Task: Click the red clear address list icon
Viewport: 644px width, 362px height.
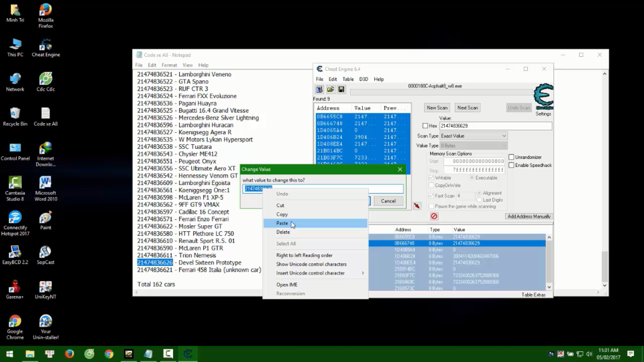Action: [x=434, y=216]
